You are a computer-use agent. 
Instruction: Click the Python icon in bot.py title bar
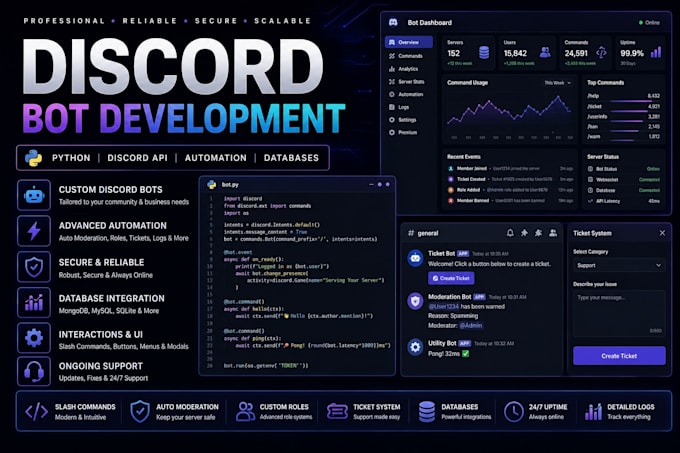pos(212,185)
